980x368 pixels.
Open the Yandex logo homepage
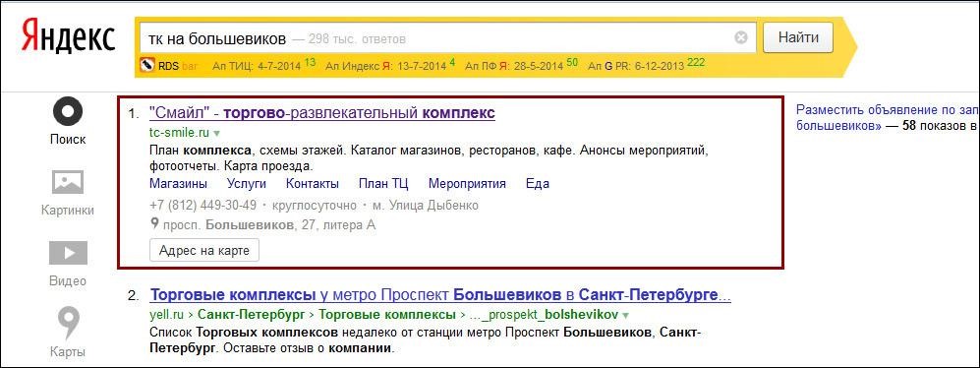tap(69, 36)
